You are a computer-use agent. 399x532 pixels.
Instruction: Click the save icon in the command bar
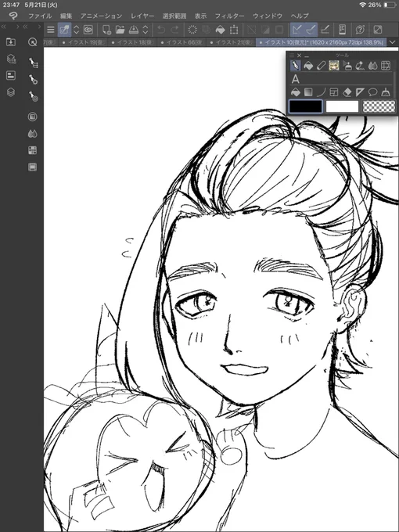pyautogui.click(x=134, y=30)
